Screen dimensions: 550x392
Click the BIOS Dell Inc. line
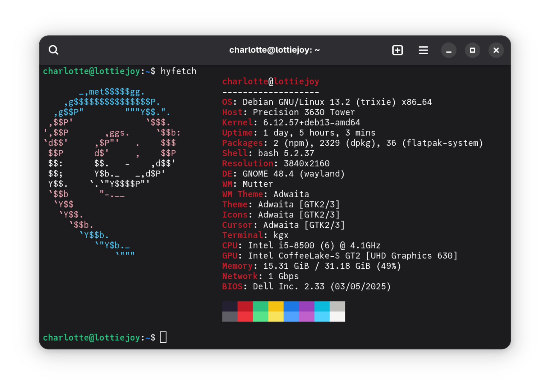306,286
